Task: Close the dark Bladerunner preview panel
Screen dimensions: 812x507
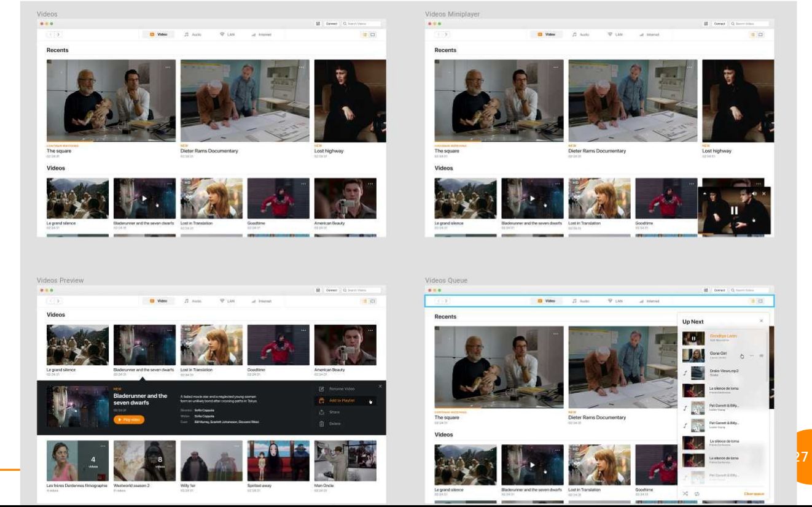Action: tap(380, 386)
